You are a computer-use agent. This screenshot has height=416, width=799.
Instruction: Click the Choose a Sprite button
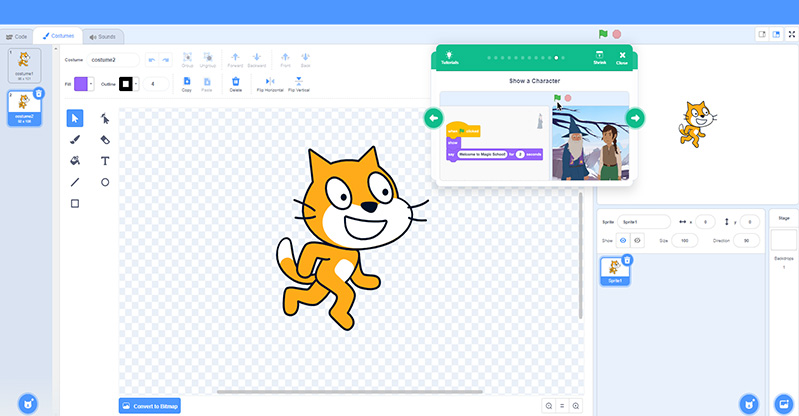(749, 404)
